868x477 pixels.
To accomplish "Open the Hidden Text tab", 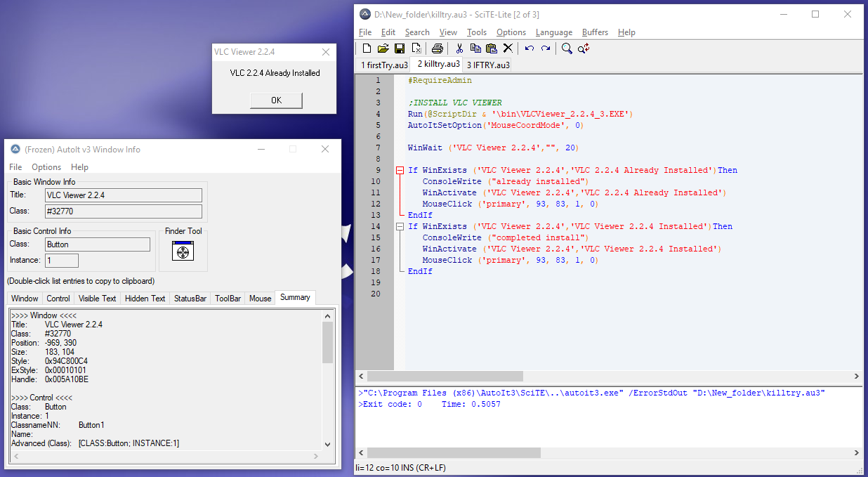I will pyautogui.click(x=145, y=299).
